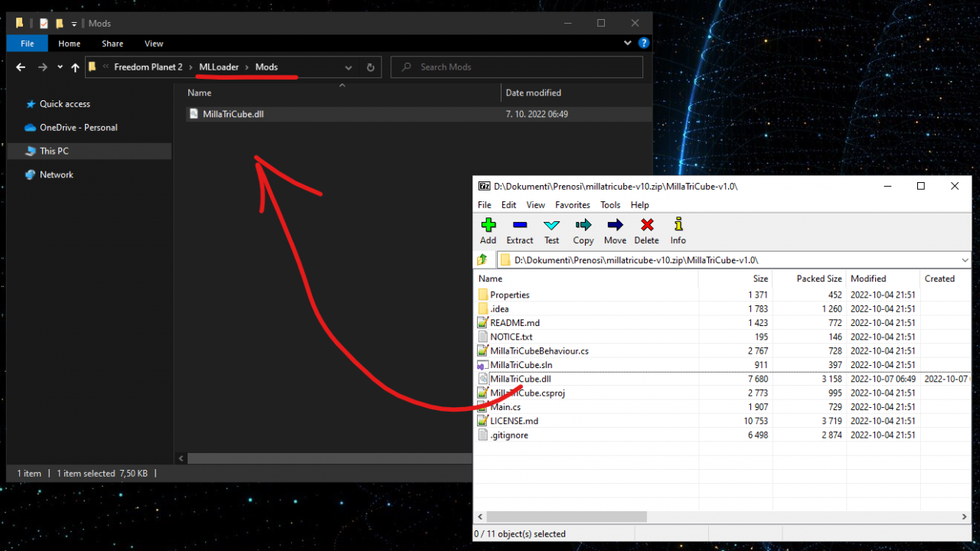Open the blue File tab
This screenshot has width=980, height=551.
pos(28,44)
